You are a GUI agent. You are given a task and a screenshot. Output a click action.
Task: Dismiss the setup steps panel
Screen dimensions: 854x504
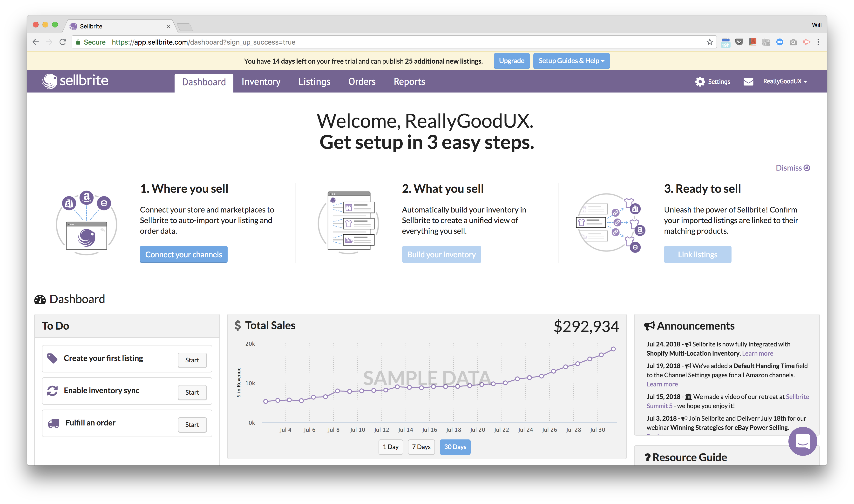tap(793, 168)
